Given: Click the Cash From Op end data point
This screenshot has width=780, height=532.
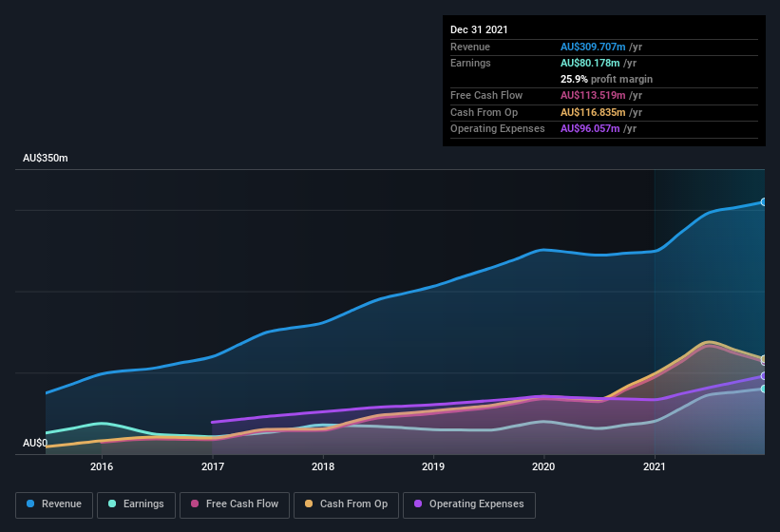Looking at the screenshot, I should (x=764, y=358).
